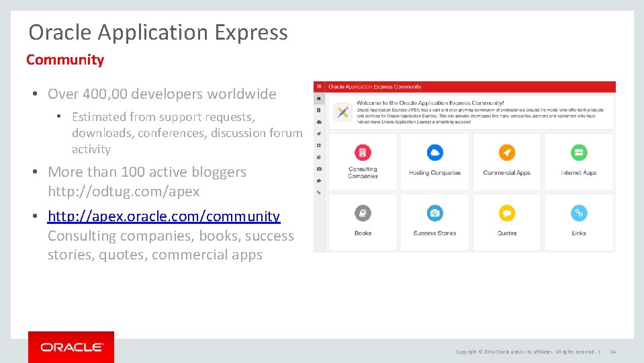Click the camera icon in the left sidebar
The height and width of the screenshot is (363, 644).
[319, 169]
